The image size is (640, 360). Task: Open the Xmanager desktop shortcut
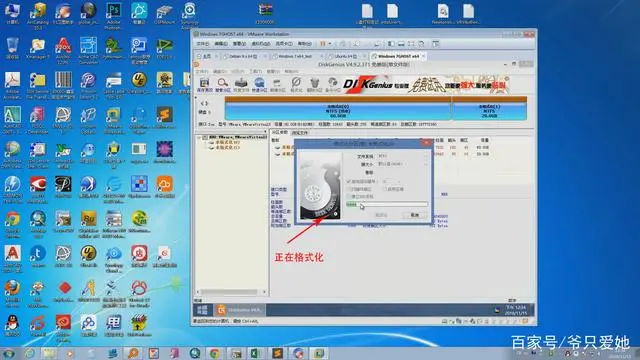coord(38,49)
